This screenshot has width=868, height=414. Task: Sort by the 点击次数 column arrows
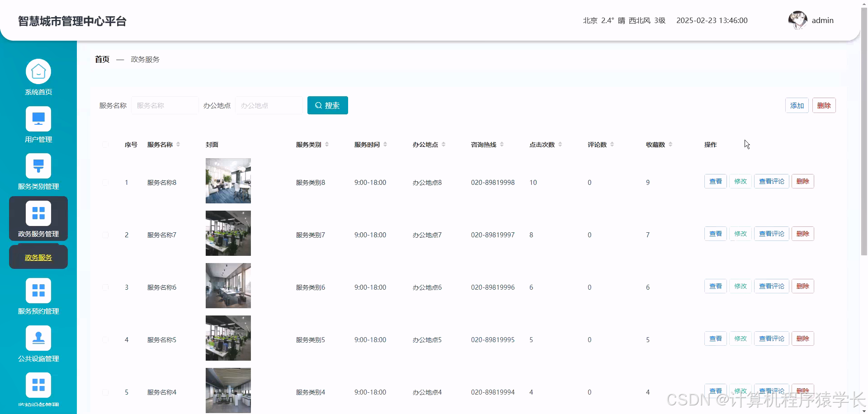click(x=560, y=145)
